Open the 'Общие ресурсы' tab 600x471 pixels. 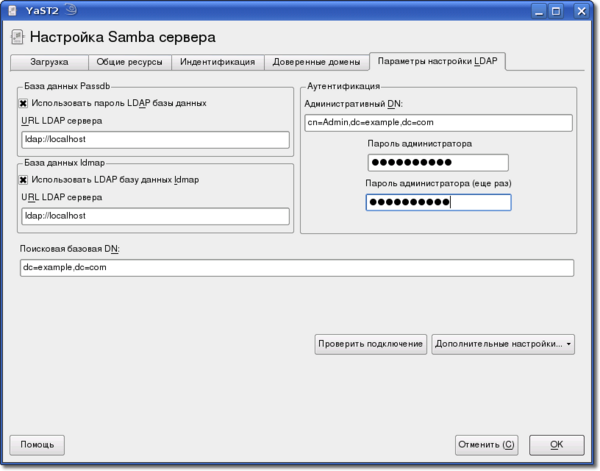[130, 62]
